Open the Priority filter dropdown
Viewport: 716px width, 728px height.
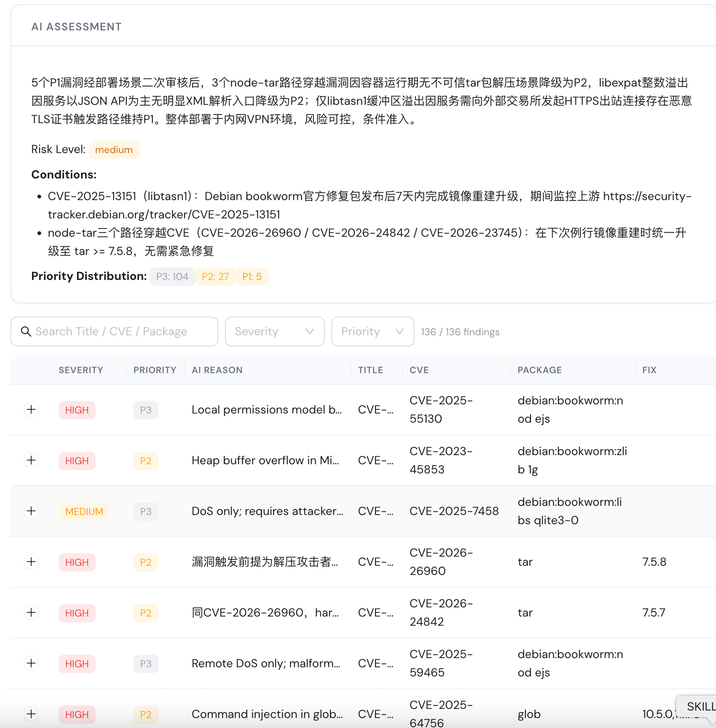click(x=373, y=332)
